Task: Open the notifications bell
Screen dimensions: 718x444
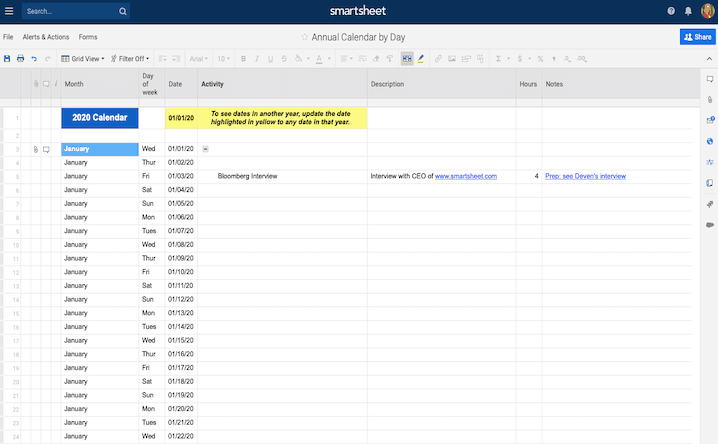Action: click(688, 11)
